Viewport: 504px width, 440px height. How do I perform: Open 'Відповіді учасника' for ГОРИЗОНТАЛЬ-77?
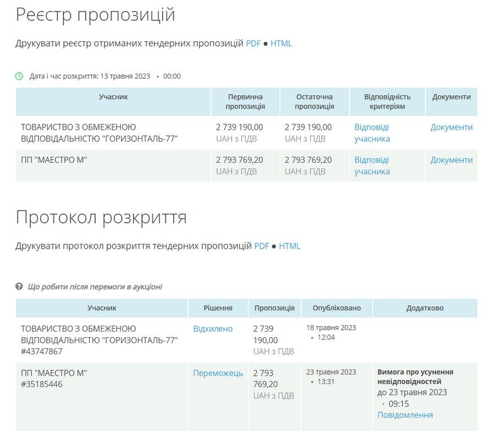(373, 133)
